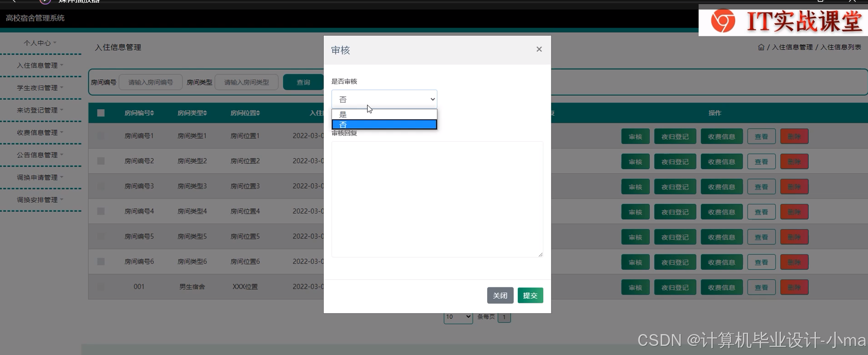868x355 pixels.
Task: Click 查看 button in 房间编号1 row
Action: pyautogui.click(x=762, y=136)
